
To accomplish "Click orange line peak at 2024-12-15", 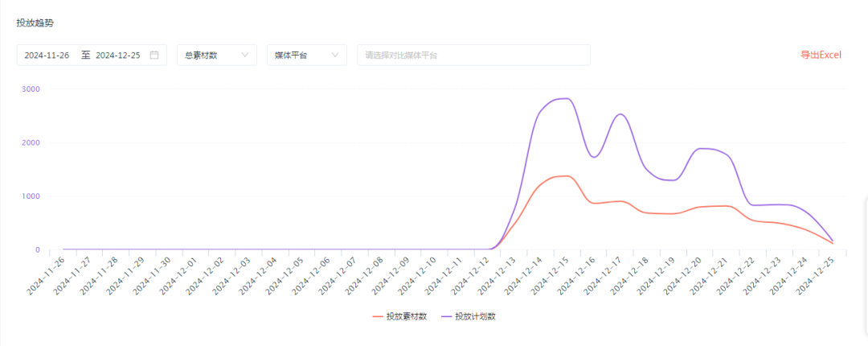I will [x=567, y=175].
